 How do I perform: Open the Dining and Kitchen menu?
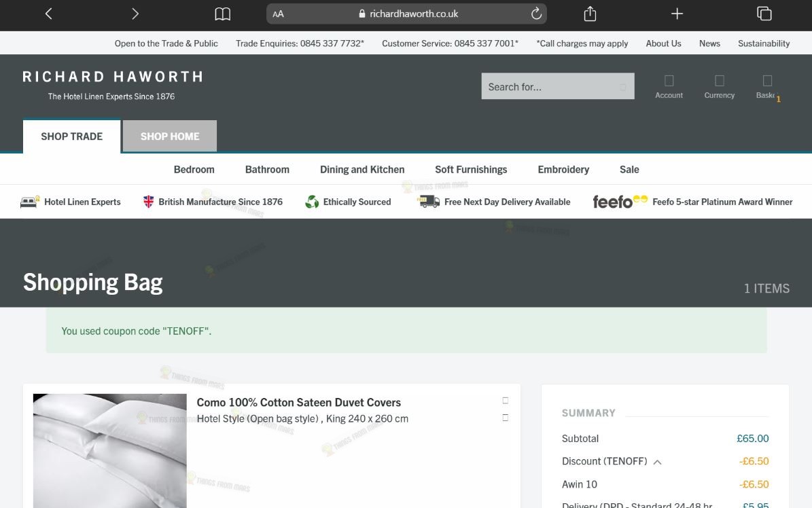pos(362,169)
